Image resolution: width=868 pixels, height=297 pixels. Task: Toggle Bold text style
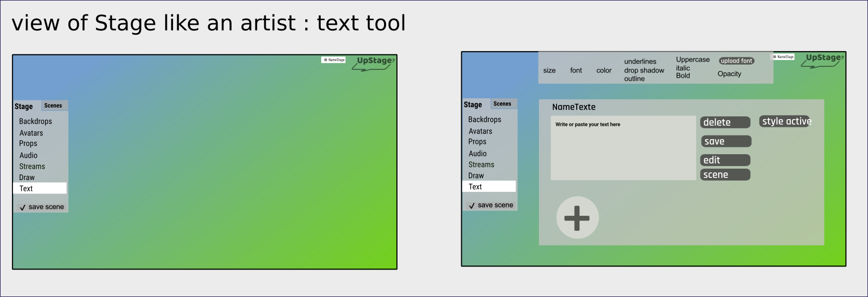(x=683, y=76)
